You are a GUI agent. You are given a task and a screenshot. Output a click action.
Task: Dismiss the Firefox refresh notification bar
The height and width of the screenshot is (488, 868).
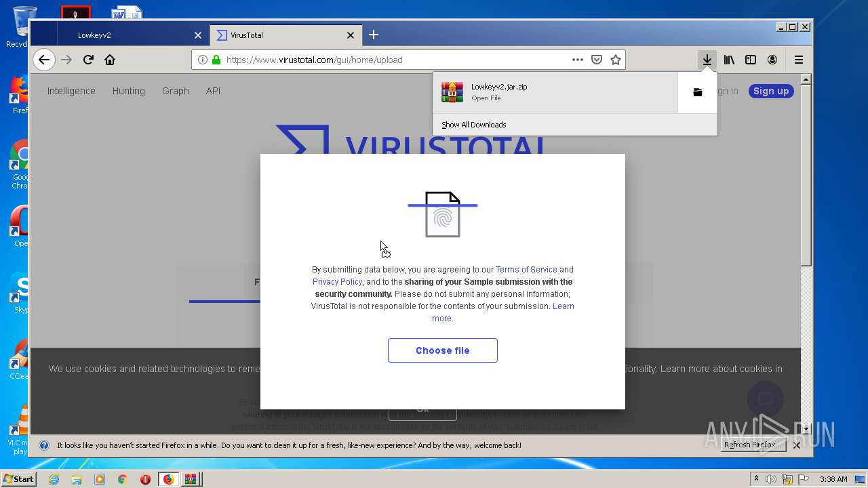point(797,445)
